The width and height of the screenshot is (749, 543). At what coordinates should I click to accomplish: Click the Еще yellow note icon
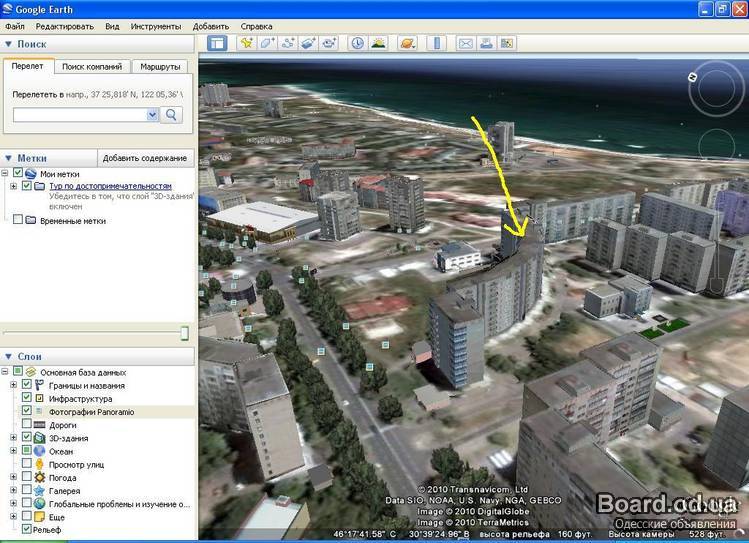point(39,517)
